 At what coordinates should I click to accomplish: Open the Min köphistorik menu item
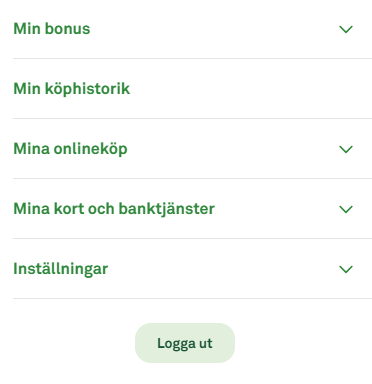pos(192,89)
